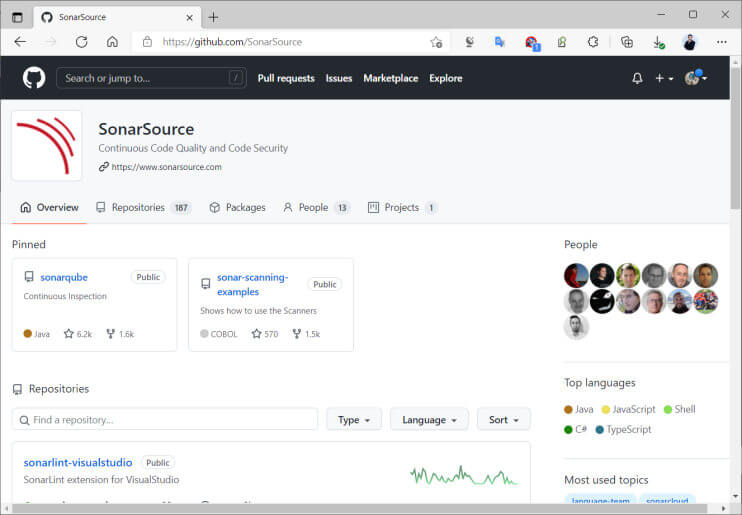
Task: Open Explore in header
Action: 446,78
